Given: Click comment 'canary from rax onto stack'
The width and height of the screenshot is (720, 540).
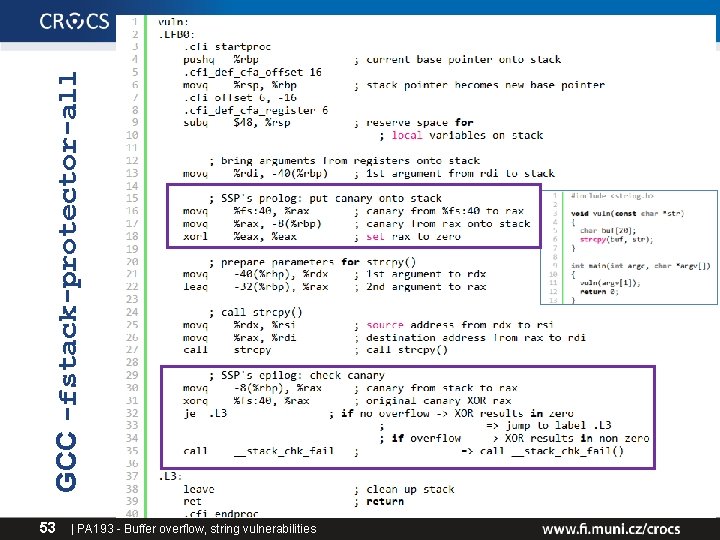Looking at the screenshot, I should pyautogui.click(x=448, y=224).
